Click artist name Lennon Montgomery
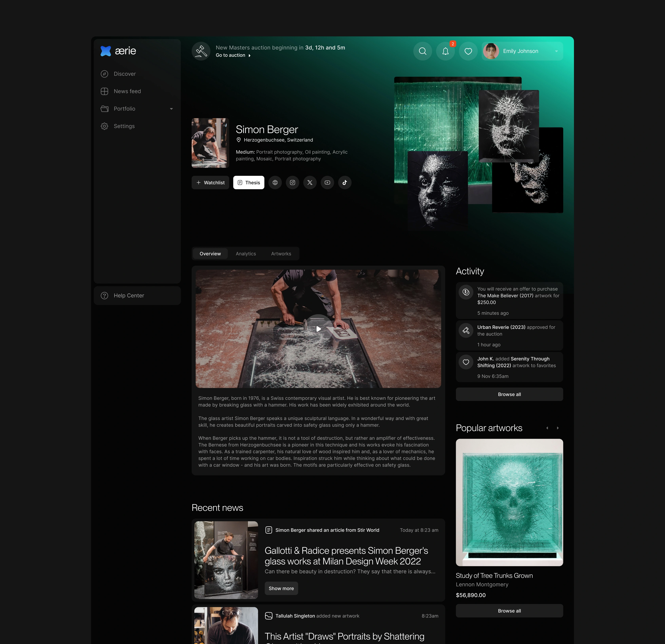This screenshot has height=644, width=665. click(x=482, y=584)
